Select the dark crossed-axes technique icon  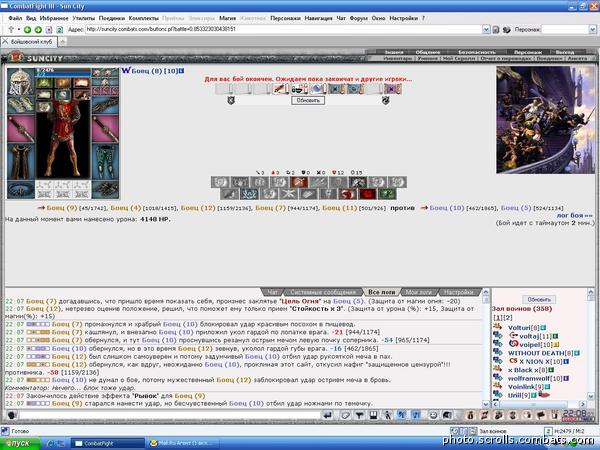click(358, 182)
